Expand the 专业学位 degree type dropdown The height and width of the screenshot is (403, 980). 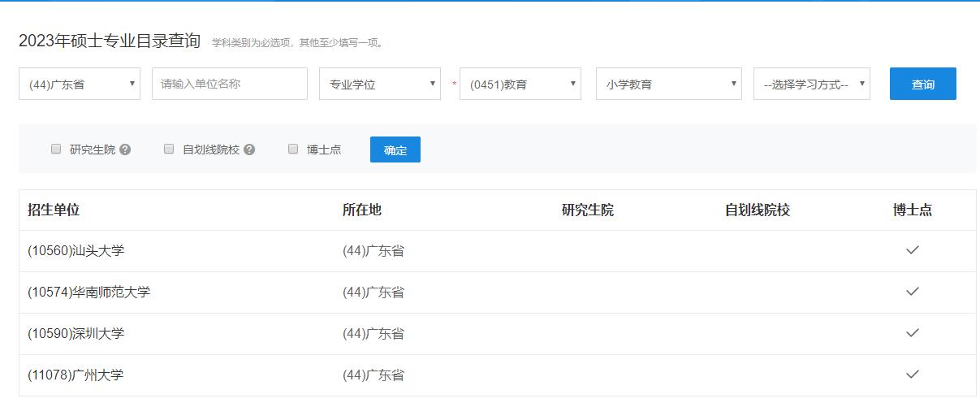(380, 84)
